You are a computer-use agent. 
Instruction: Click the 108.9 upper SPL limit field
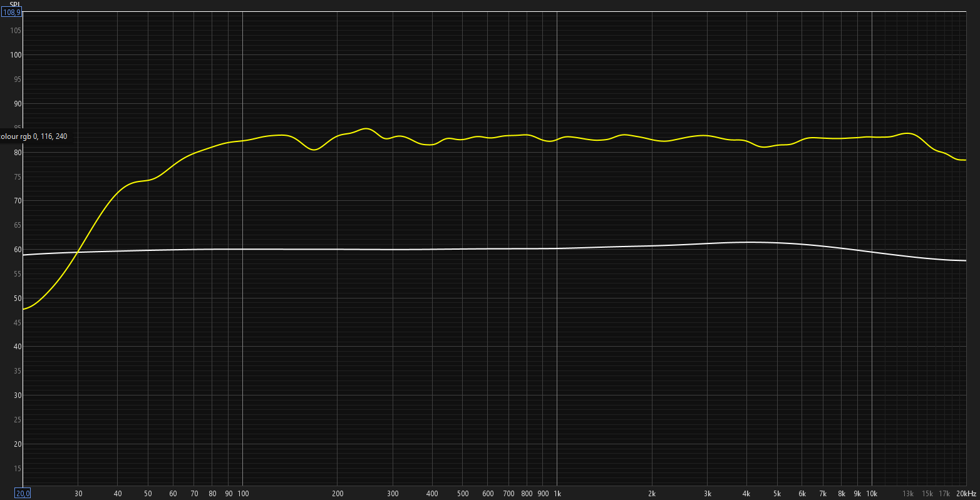click(x=11, y=12)
